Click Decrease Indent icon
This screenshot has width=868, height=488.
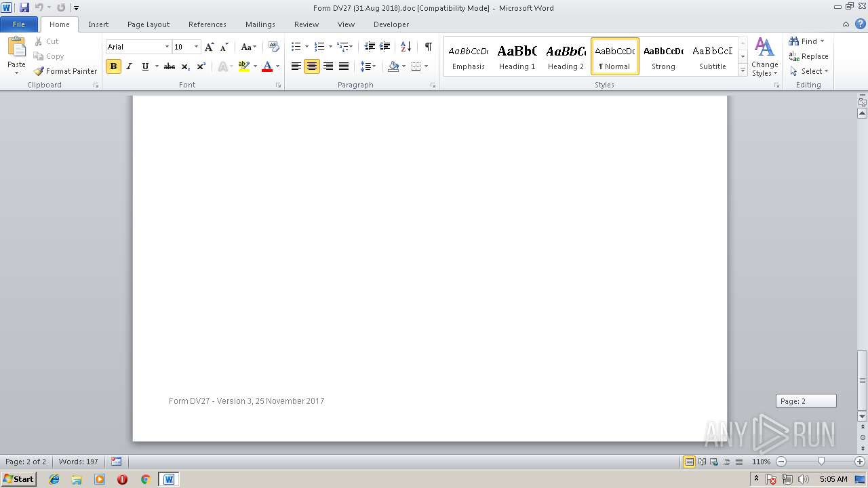tap(370, 47)
